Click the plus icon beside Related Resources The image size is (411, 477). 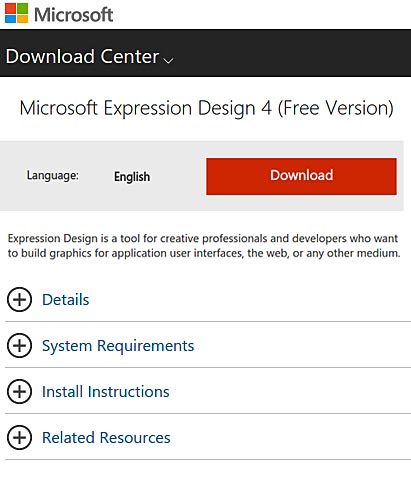click(x=19, y=437)
